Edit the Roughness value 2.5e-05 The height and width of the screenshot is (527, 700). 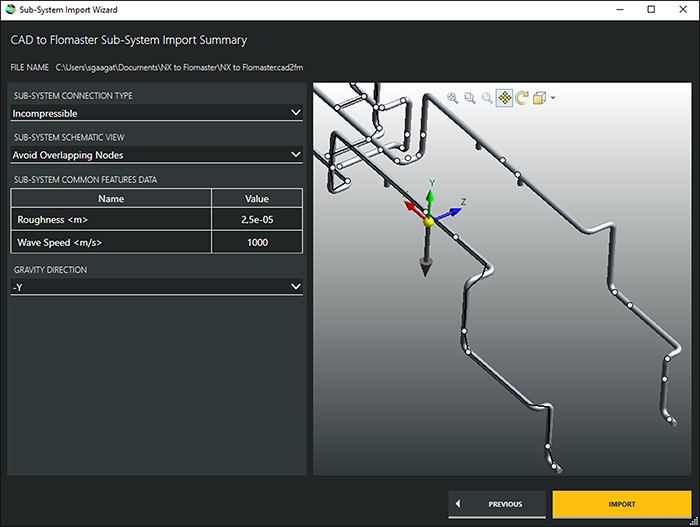coord(257,219)
